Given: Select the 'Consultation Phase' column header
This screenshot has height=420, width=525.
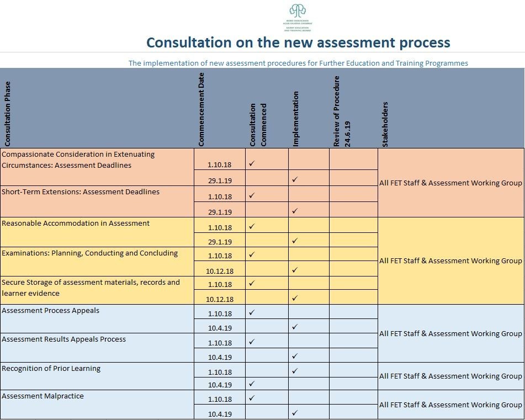Looking at the screenshot, I should (x=7, y=114).
